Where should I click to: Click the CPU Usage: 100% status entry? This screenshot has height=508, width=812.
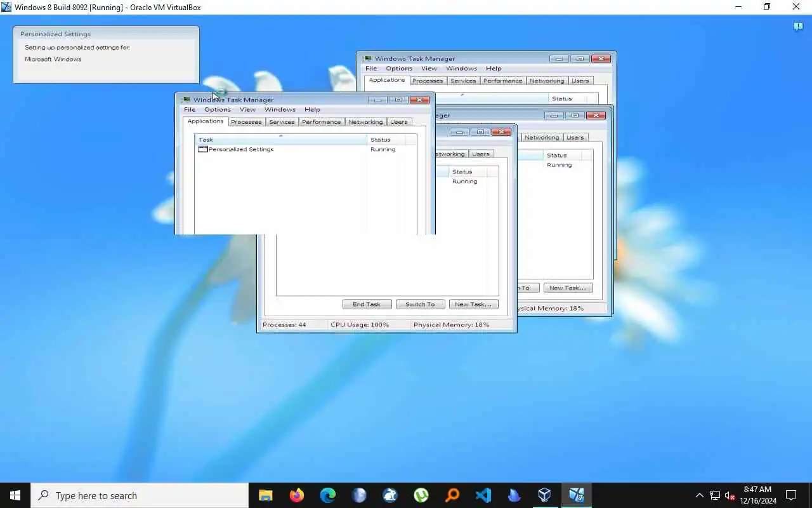[360, 324]
